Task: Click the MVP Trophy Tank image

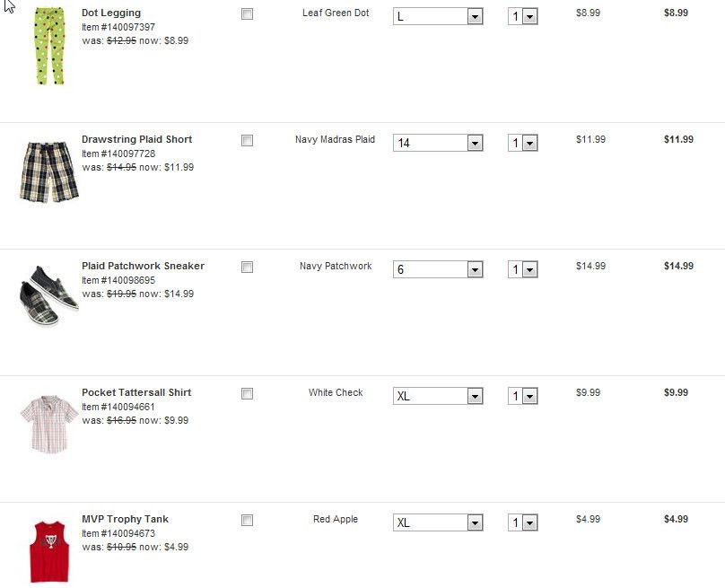Action: point(49,550)
